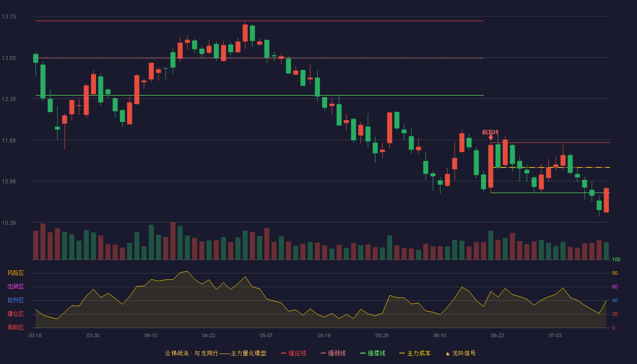Click the 出货区 zone label
The image size is (637, 364).
(x=15, y=287)
